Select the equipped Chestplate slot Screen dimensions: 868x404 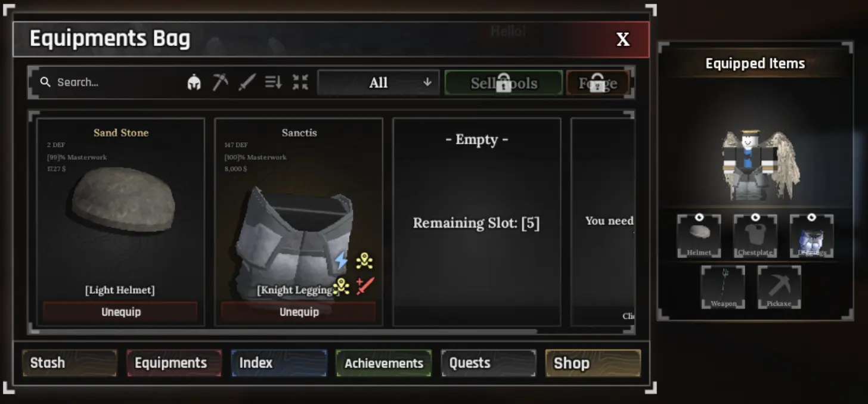[x=755, y=236]
